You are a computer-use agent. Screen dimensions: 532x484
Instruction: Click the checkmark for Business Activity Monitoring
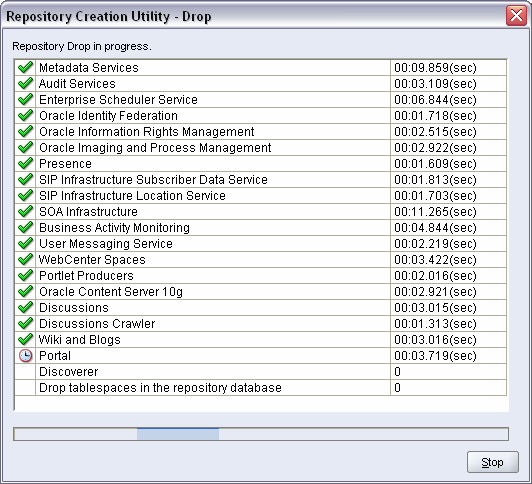point(25,227)
